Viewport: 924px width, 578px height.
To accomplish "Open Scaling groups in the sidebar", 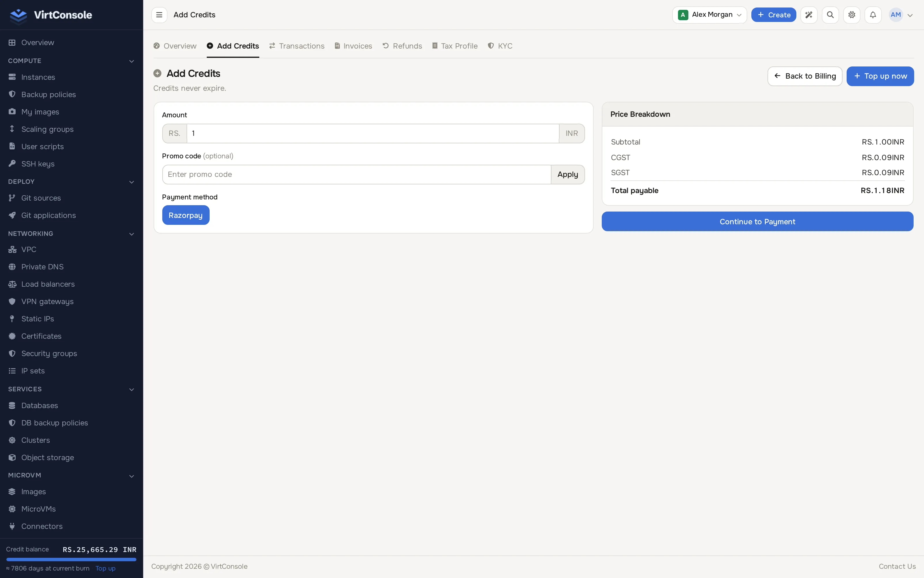I will (71, 129).
